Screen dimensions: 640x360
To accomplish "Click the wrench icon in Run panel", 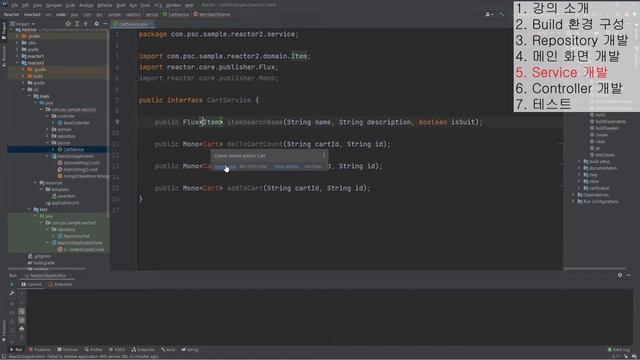I will pyautogui.click(x=12, y=293).
